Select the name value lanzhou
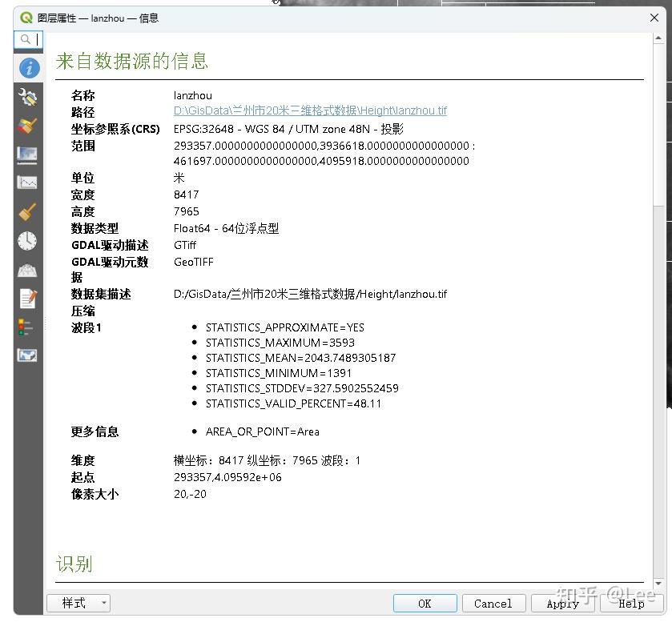 point(192,95)
